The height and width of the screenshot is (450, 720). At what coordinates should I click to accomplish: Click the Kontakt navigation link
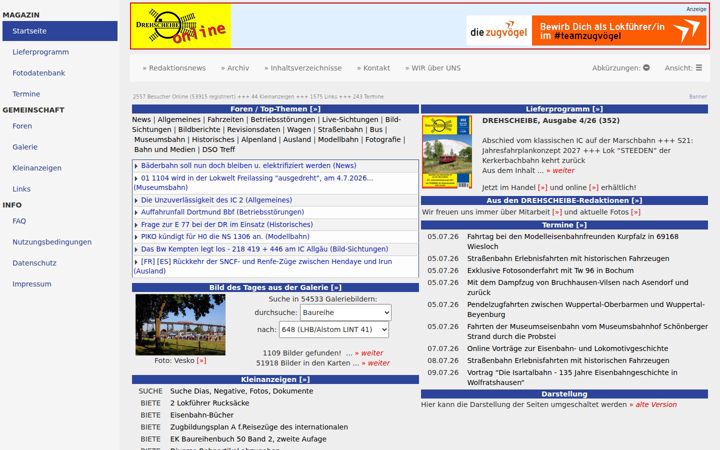pyautogui.click(x=373, y=68)
